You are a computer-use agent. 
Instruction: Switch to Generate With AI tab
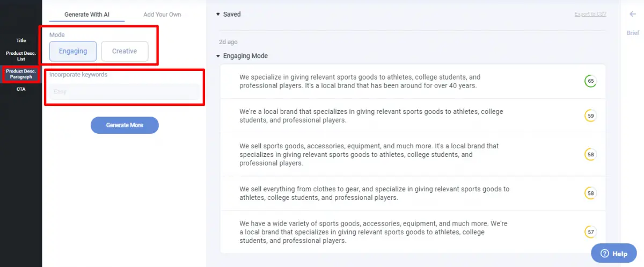tap(87, 15)
